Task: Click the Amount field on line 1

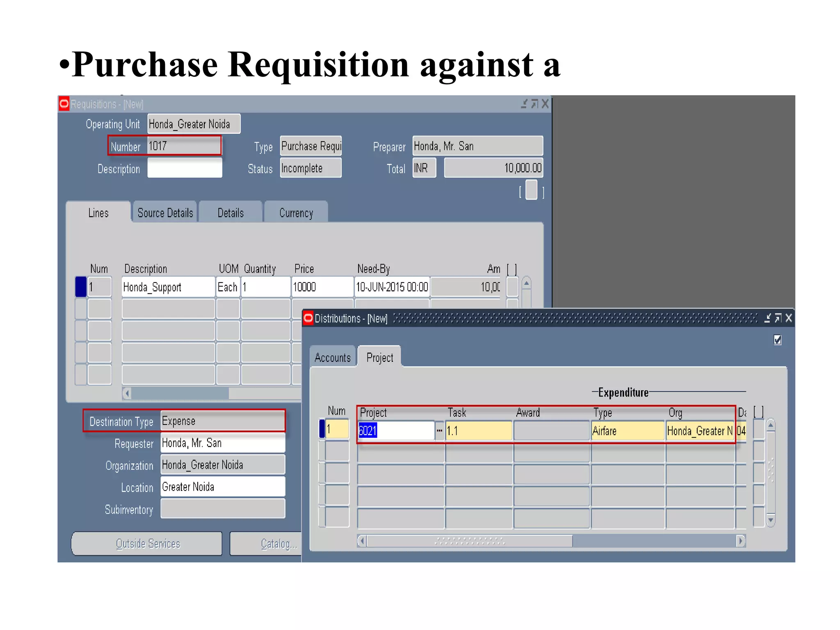Action: [x=466, y=287]
